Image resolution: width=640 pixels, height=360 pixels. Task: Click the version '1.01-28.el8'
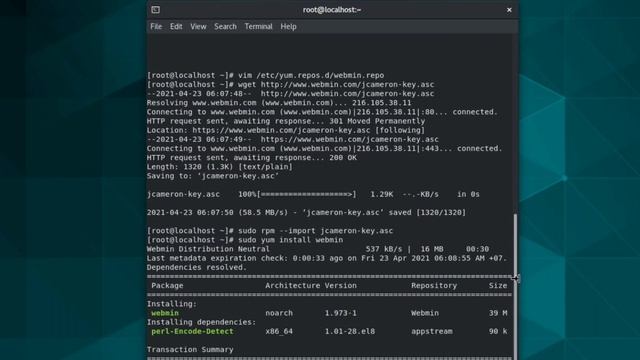click(x=350, y=331)
